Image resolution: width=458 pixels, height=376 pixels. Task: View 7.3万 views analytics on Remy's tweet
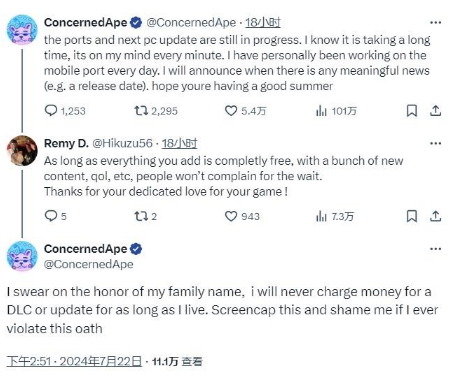pos(335,216)
